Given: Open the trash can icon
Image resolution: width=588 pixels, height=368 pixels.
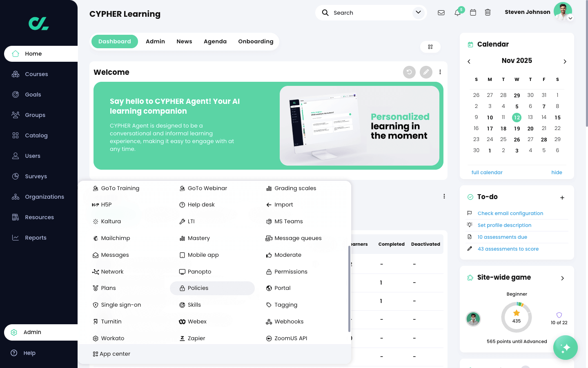Looking at the screenshot, I should [488, 13].
